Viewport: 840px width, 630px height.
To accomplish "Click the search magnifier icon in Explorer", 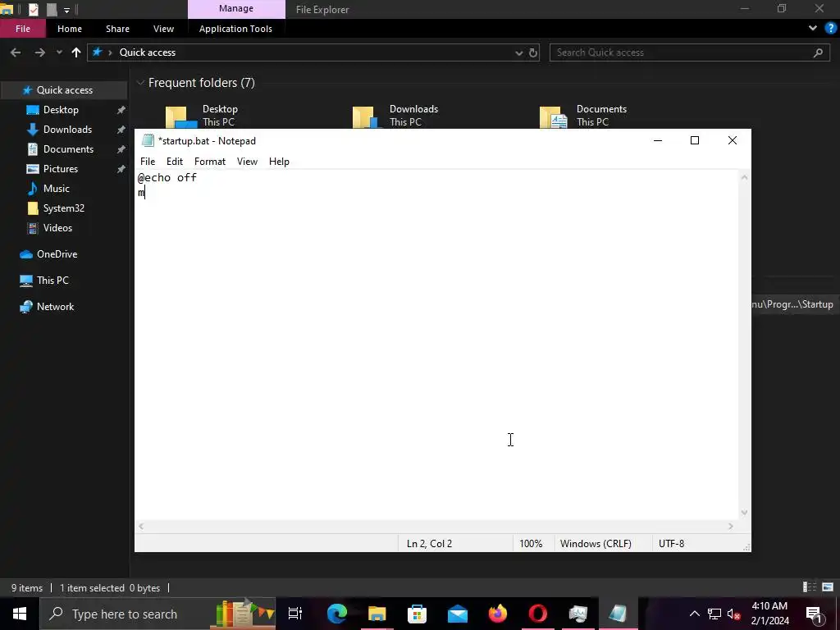I will pos(818,52).
